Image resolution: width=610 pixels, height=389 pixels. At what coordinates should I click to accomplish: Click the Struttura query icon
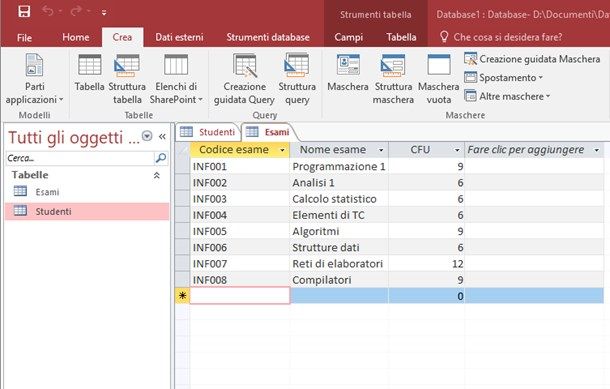pos(297,79)
